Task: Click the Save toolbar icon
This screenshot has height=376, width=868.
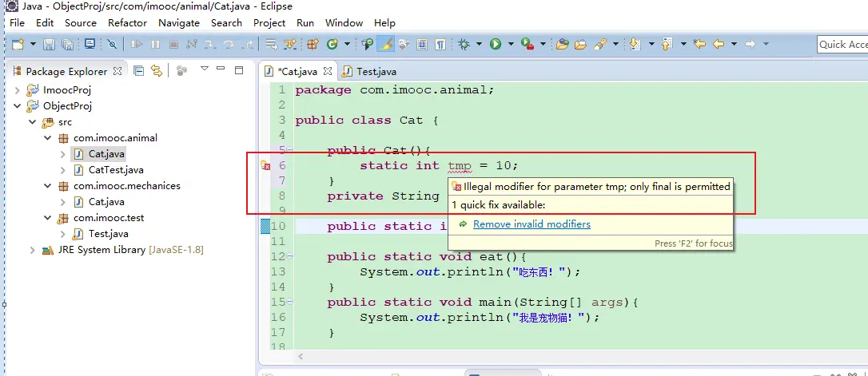Action: click(x=49, y=45)
